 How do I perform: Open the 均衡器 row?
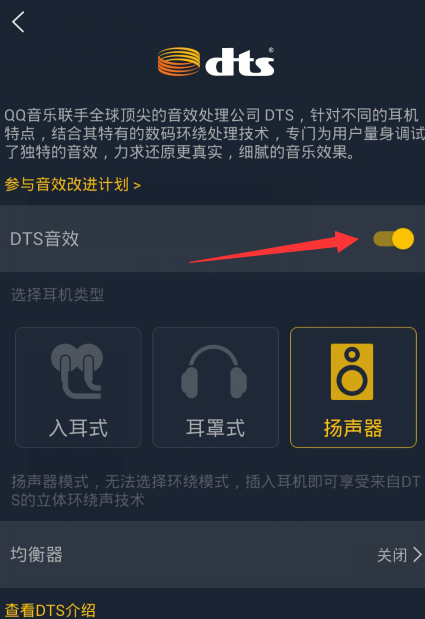[x=212, y=554]
